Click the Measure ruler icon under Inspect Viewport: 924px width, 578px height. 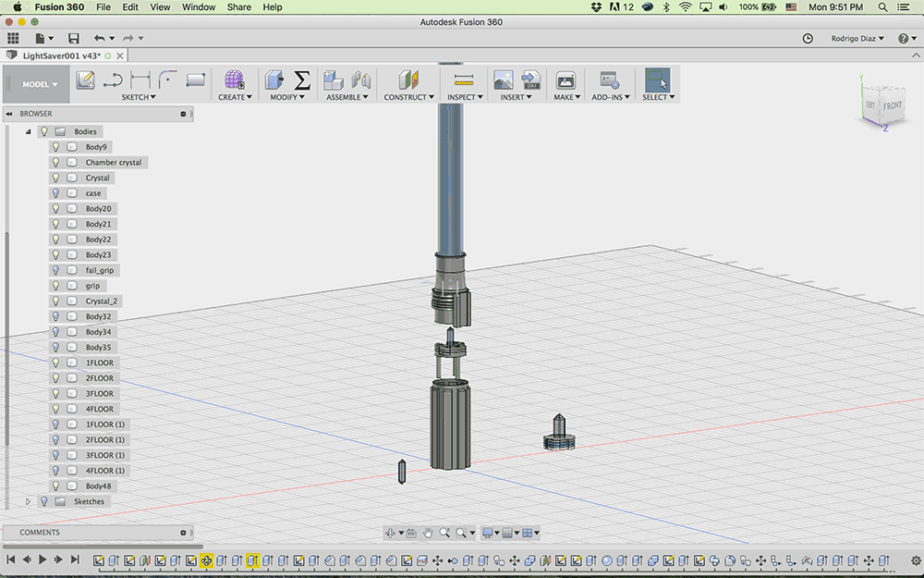pos(464,80)
